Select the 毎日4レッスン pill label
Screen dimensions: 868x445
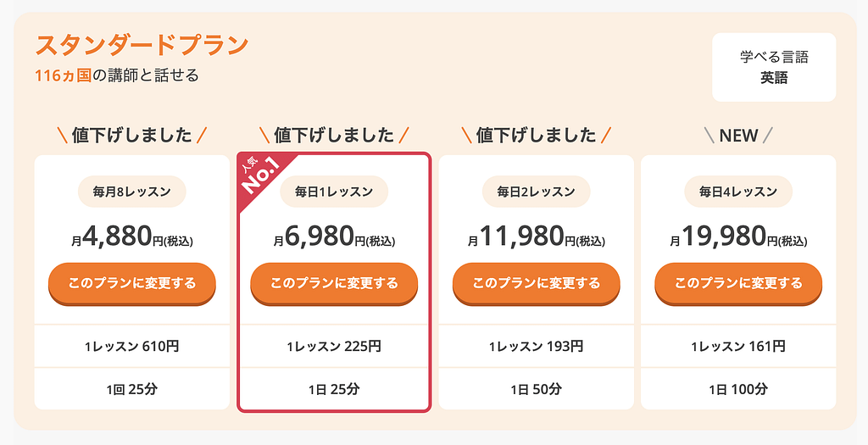tap(738, 192)
